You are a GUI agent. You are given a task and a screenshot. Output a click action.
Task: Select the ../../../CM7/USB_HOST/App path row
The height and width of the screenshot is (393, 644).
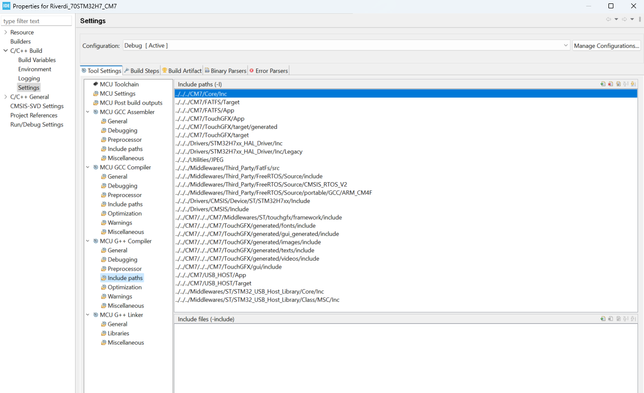(x=406, y=275)
